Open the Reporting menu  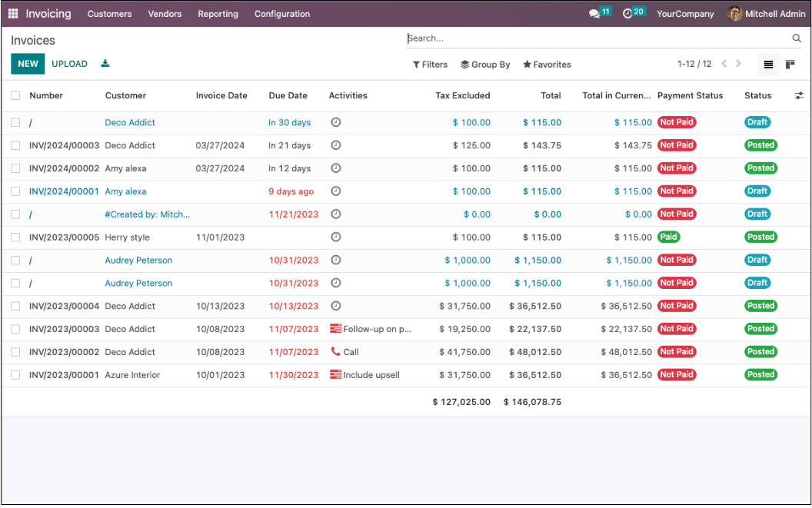[x=218, y=14]
